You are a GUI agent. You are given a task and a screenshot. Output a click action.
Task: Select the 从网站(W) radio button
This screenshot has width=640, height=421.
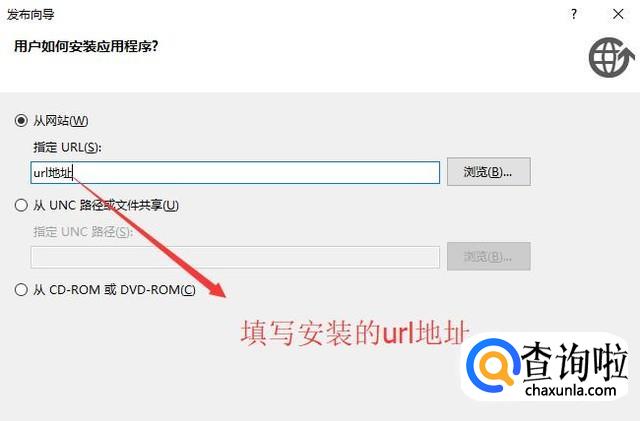[21, 120]
